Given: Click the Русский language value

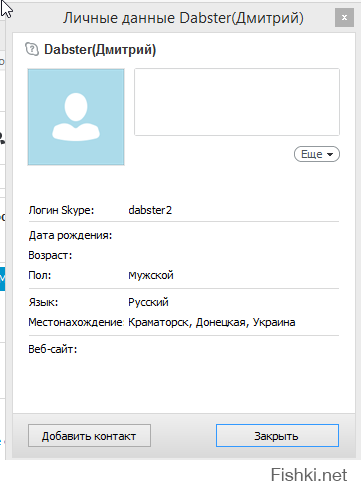Looking at the screenshot, I should 148,302.
